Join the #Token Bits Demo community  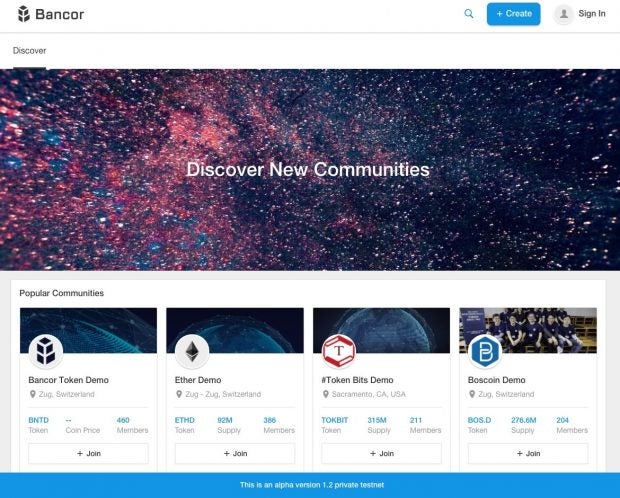tap(382, 453)
